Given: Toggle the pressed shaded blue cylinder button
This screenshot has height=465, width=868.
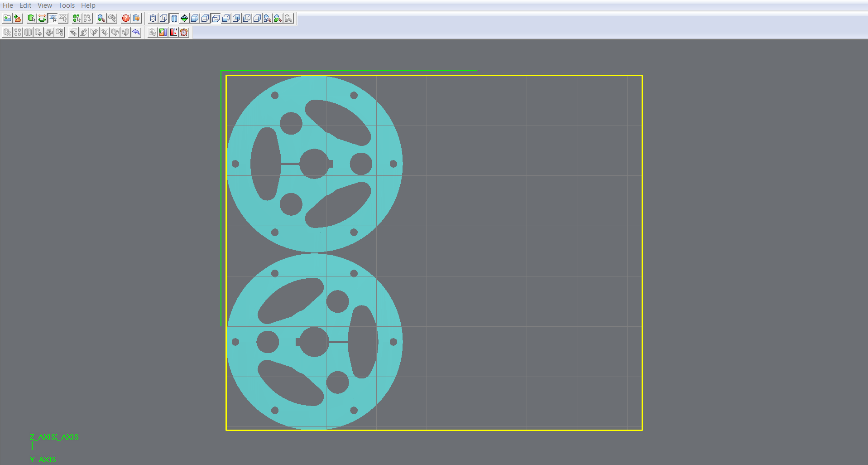Looking at the screenshot, I should pos(174,19).
